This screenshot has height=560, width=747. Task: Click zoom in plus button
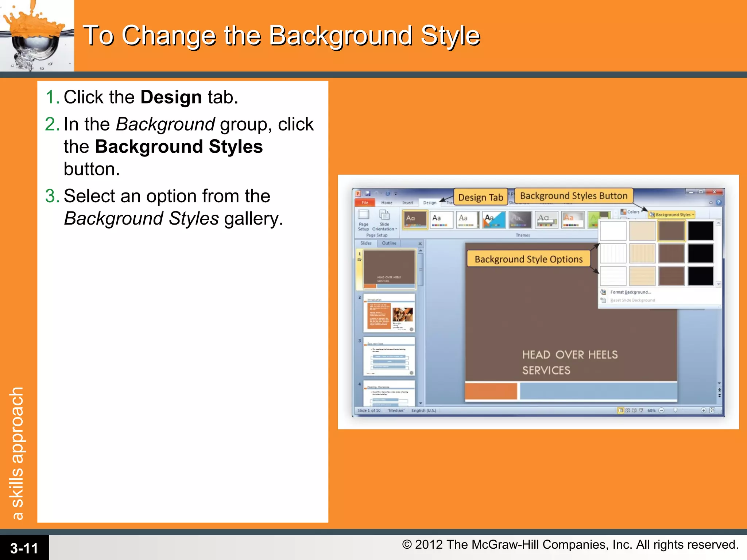[703, 411]
